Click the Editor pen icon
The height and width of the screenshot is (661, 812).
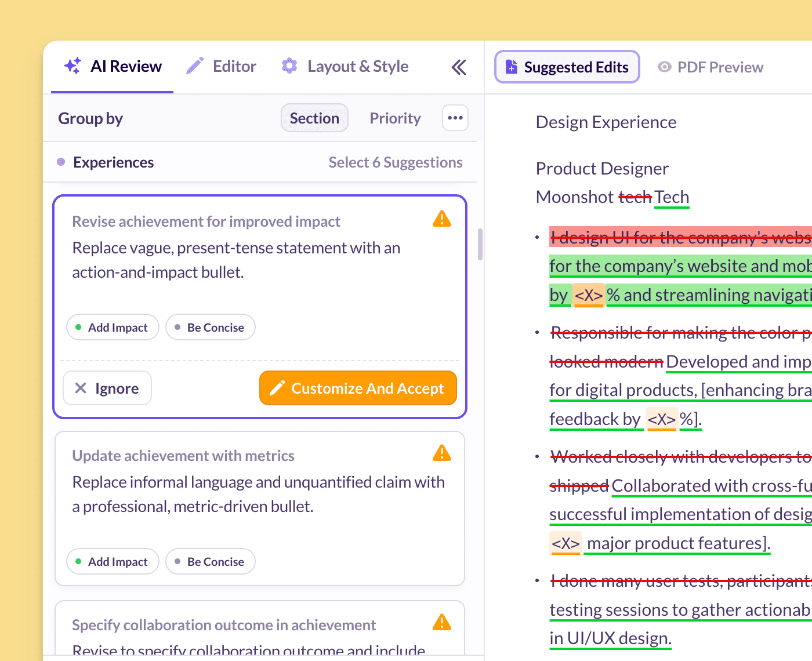pos(194,66)
